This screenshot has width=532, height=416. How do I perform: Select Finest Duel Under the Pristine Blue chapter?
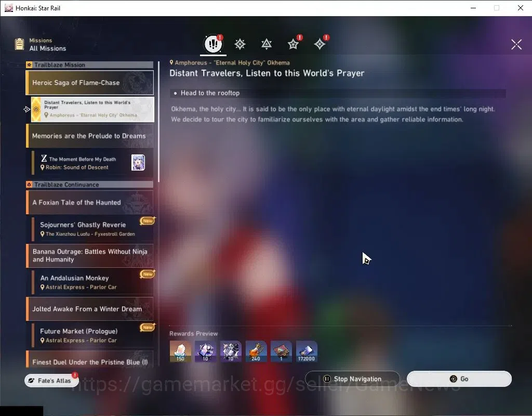[x=89, y=359]
